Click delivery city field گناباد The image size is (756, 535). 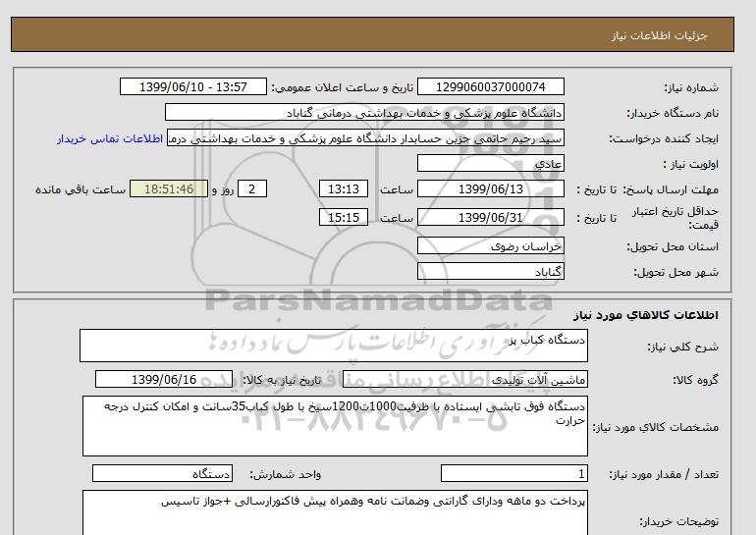[490, 271]
